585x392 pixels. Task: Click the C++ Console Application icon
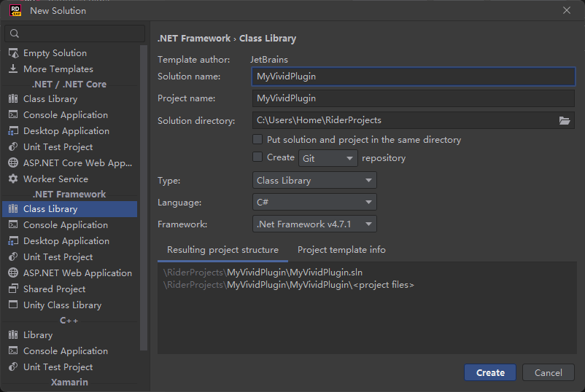(13, 350)
